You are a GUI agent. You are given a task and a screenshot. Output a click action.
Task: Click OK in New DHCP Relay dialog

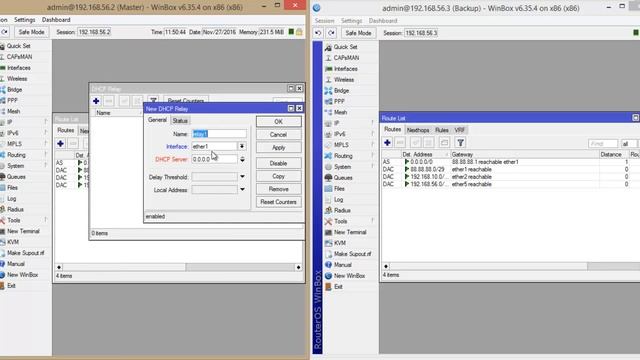pyautogui.click(x=278, y=122)
